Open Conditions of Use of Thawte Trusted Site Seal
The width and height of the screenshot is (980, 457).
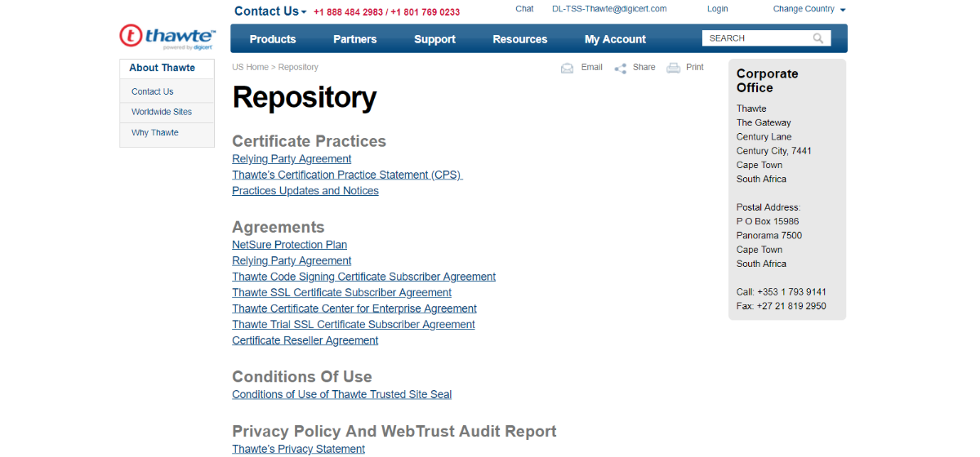click(341, 394)
